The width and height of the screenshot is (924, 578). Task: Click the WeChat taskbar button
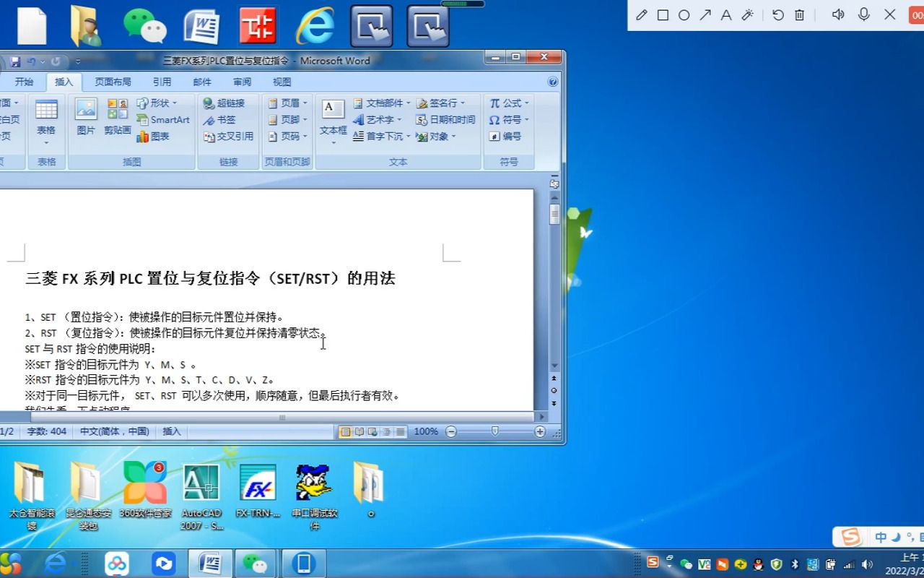coord(254,564)
